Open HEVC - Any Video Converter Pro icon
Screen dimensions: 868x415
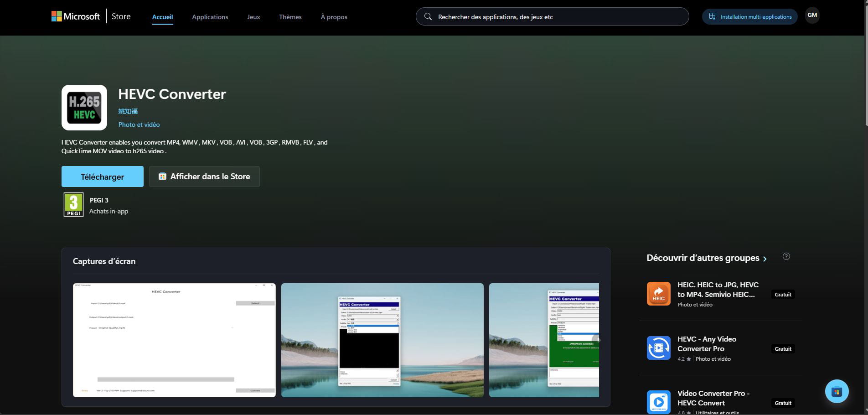pos(659,348)
